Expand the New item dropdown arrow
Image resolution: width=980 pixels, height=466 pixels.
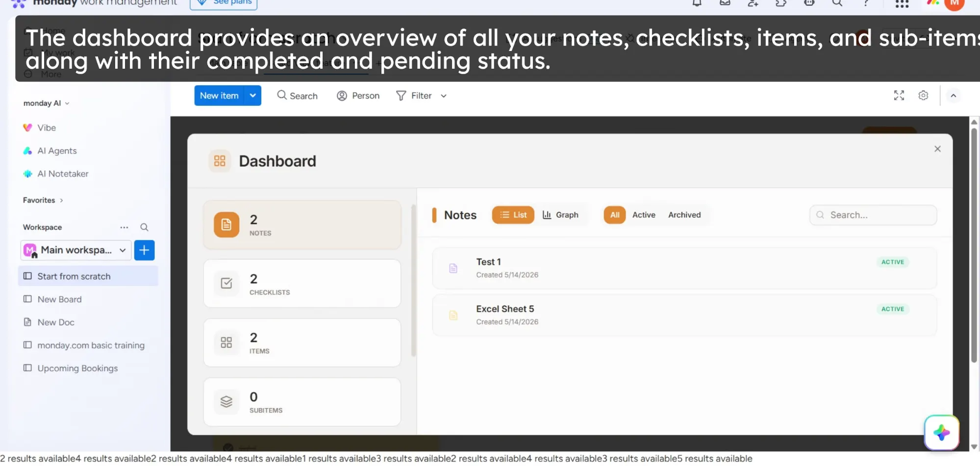[x=253, y=96]
